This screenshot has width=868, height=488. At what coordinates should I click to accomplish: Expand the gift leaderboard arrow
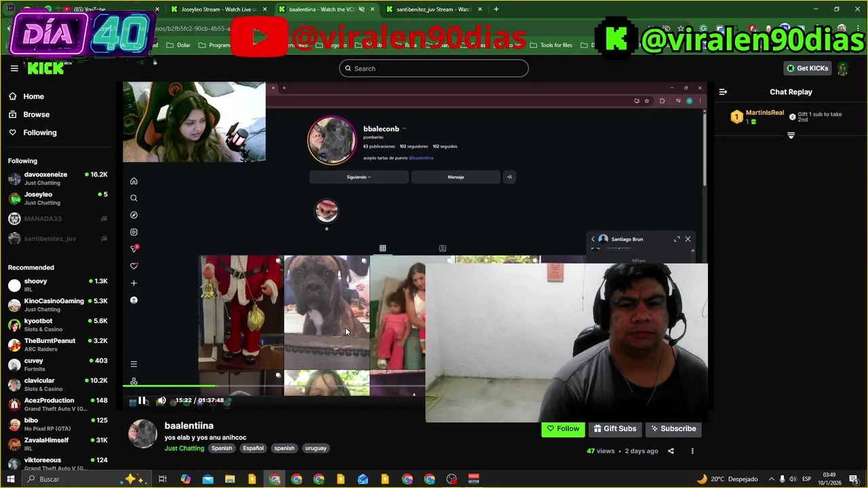tap(791, 136)
